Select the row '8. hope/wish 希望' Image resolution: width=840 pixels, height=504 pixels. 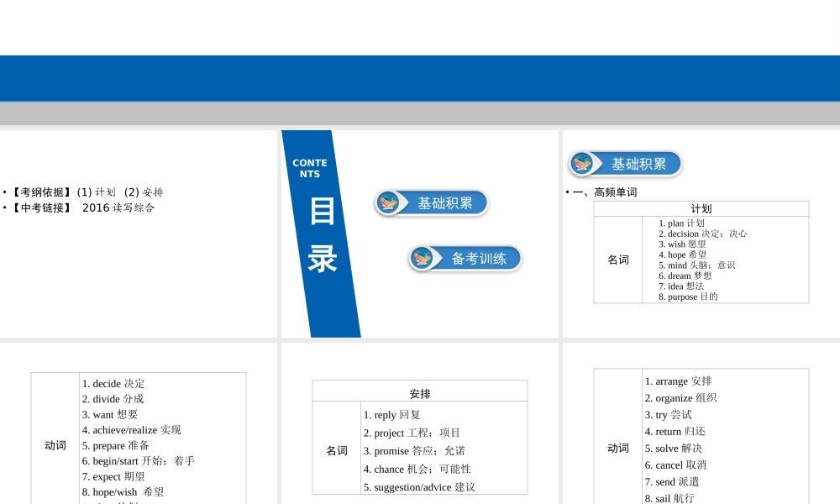(x=123, y=492)
